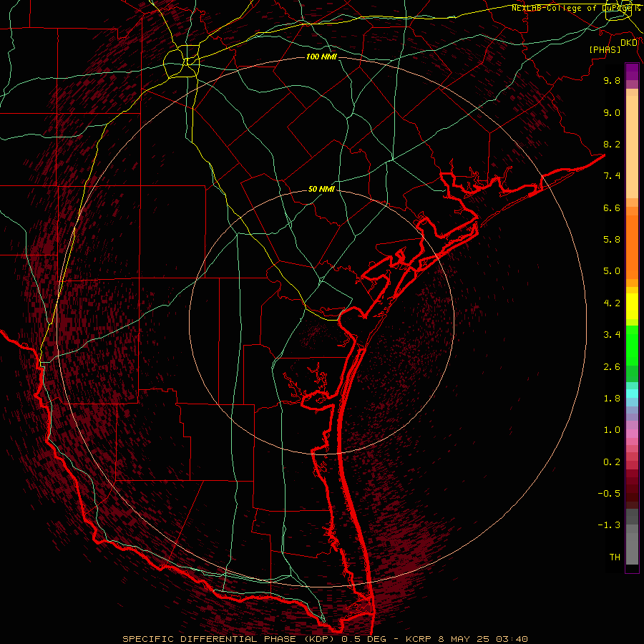This screenshot has width=644, height=644.
Task: Click the "8 MAY 25 03:40" timestamp
Action: click(483, 639)
